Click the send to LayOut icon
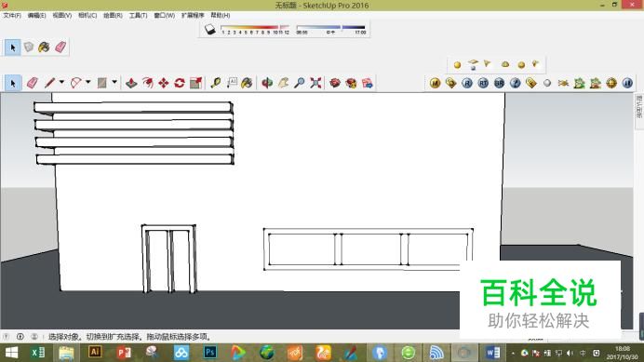The height and width of the screenshot is (362, 644). [x=368, y=83]
